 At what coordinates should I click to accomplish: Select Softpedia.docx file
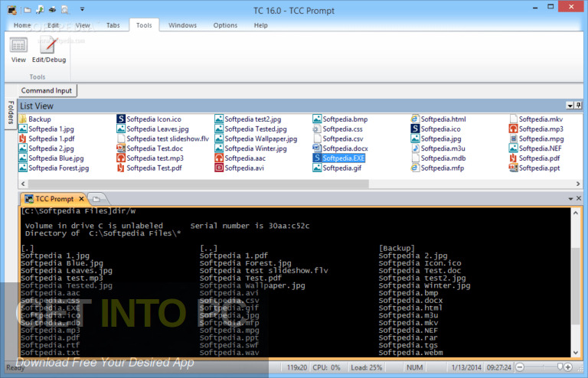[x=341, y=148]
